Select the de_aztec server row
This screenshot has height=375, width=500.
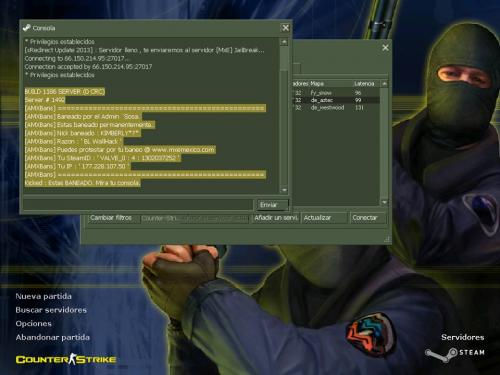pos(336,100)
